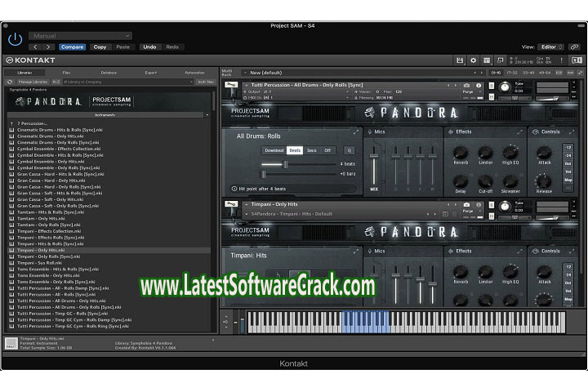The height and width of the screenshot is (392, 588).
Task: Switch to the Automation tab
Action: (194, 73)
